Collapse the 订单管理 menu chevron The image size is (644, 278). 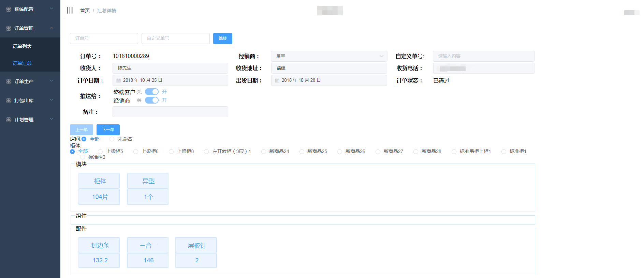pyautogui.click(x=52, y=28)
